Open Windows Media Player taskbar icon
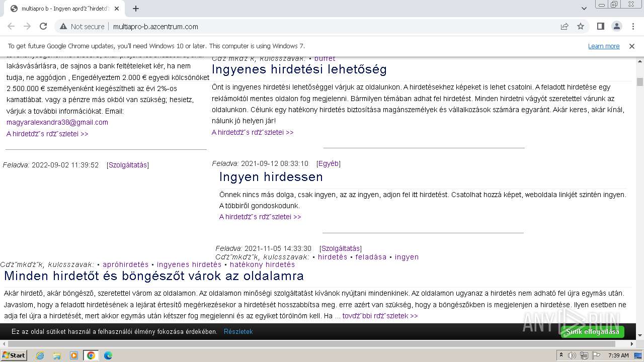Screen dimensions: 644x362 point(74,355)
